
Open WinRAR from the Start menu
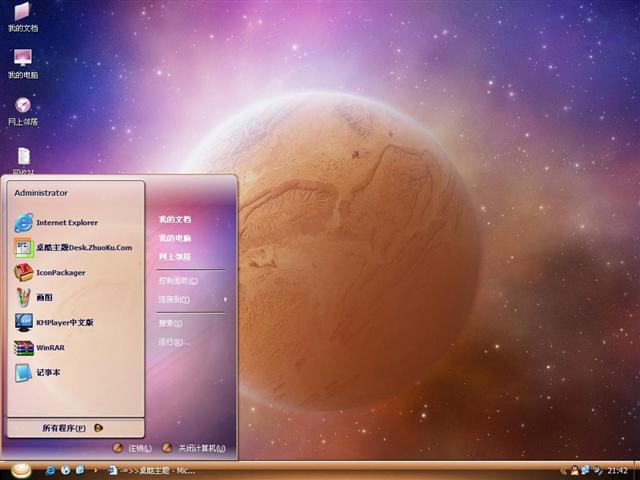[x=49, y=347]
